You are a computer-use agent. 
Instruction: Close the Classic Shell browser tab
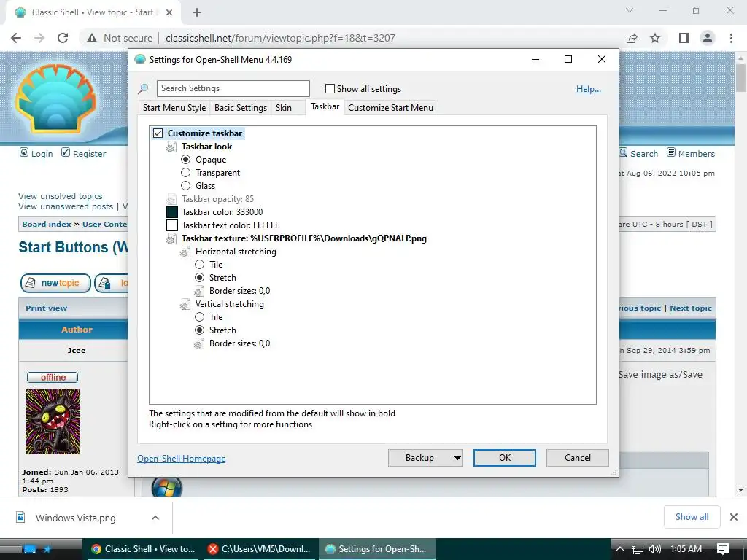coord(169,12)
